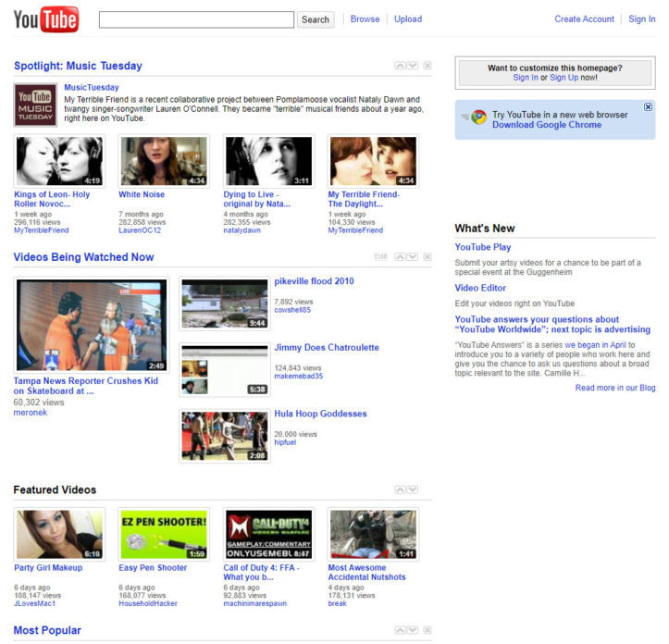The image size is (669, 644).
Task: Click inside the search text field
Action: point(196,19)
